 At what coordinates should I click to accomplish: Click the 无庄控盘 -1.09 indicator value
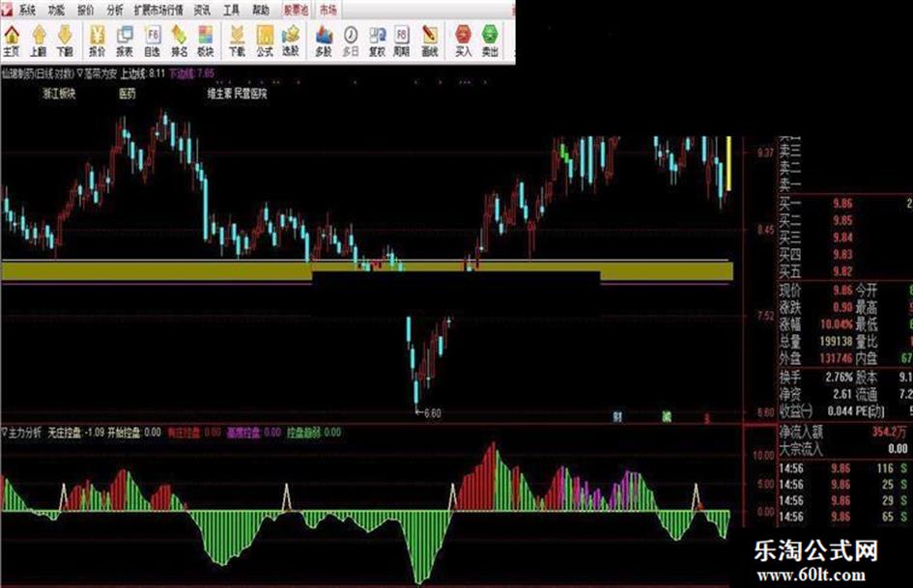pyautogui.click(x=76, y=433)
